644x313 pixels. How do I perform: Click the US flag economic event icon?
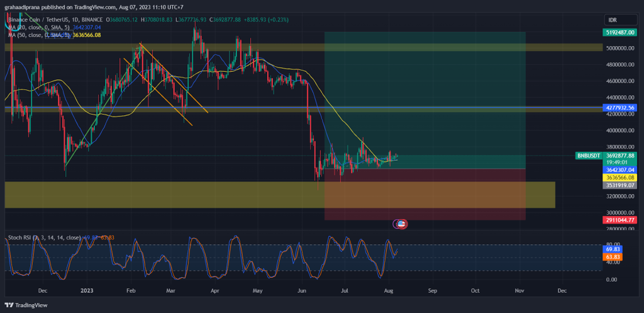(x=402, y=224)
